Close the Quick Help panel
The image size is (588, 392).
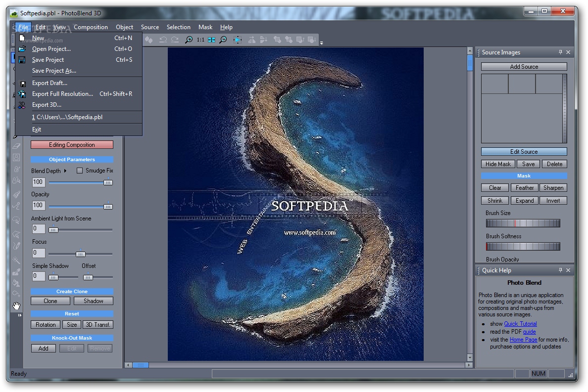pyautogui.click(x=568, y=270)
